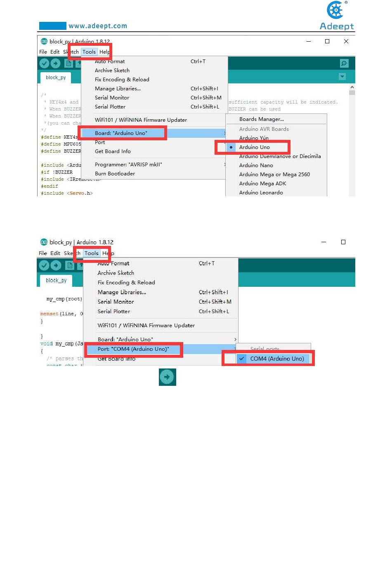
Task: Select block_py tab in lower window
Action: [x=56, y=280]
